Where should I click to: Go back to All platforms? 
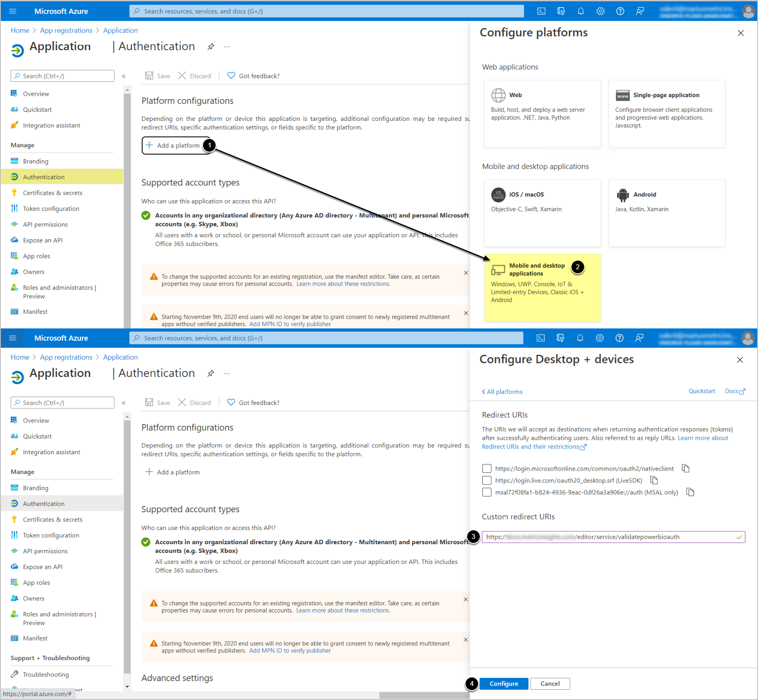(x=502, y=392)
